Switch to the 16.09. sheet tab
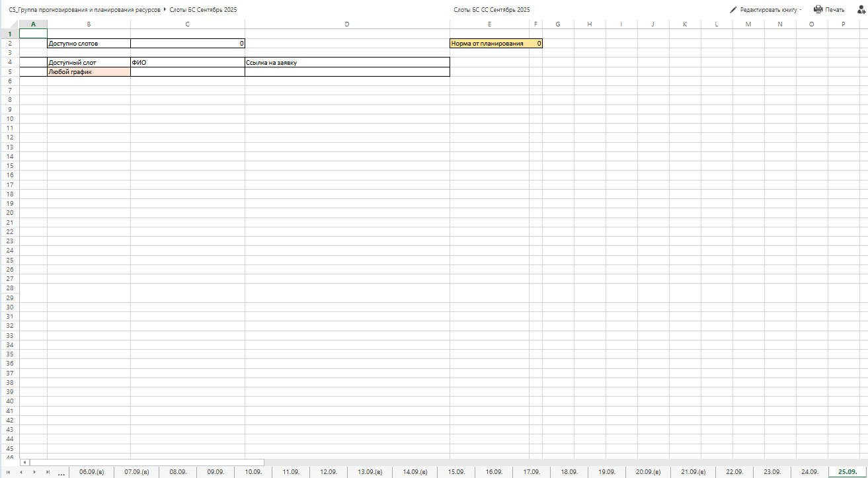Screen dimensions: 868x478 point(493,472)
